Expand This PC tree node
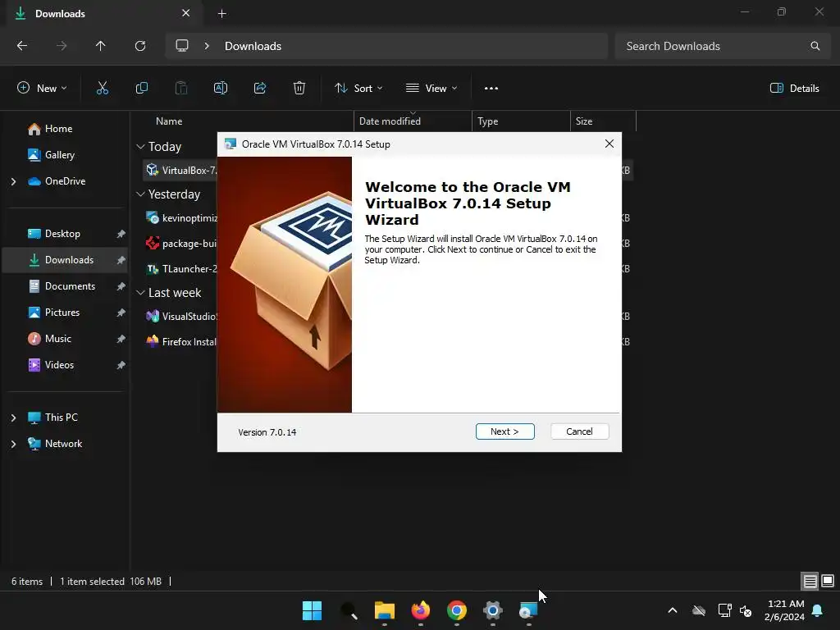 click(x=13, y=418)
